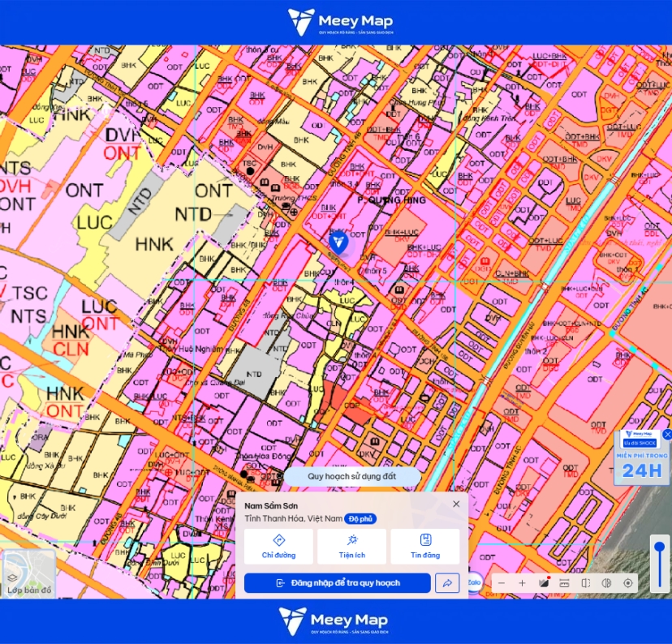Zoom out using the minus icon
This screenshot has height=644, width=672.
pos(502,583)
